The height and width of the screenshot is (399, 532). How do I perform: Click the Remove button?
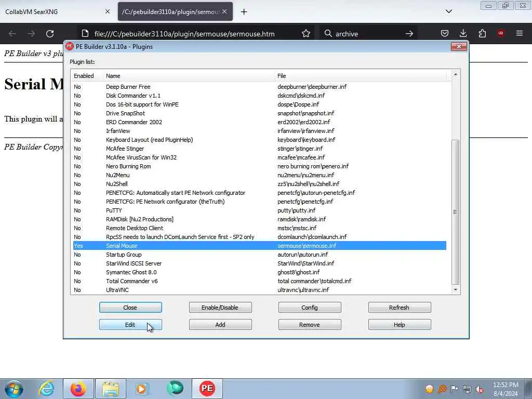tap(310, 325)
